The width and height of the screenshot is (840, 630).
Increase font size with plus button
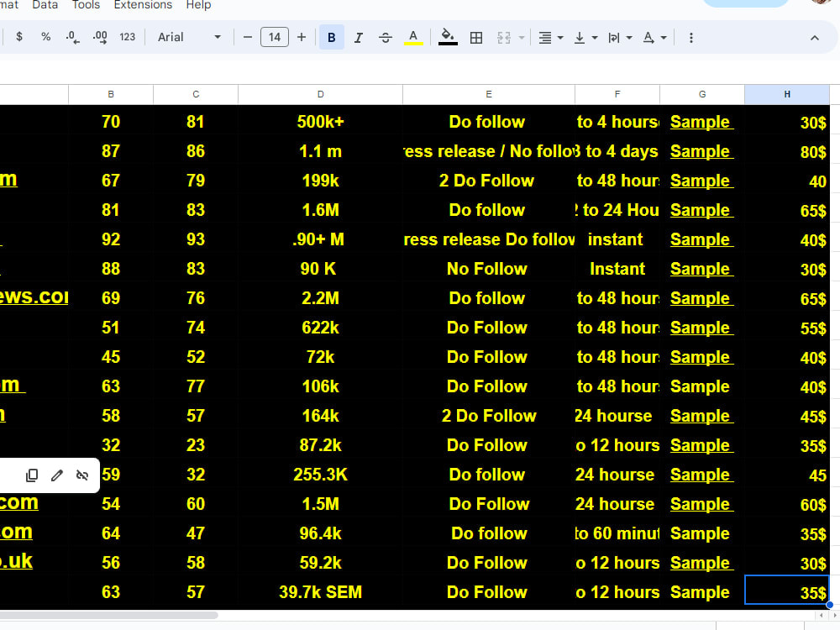pos(302,37)
